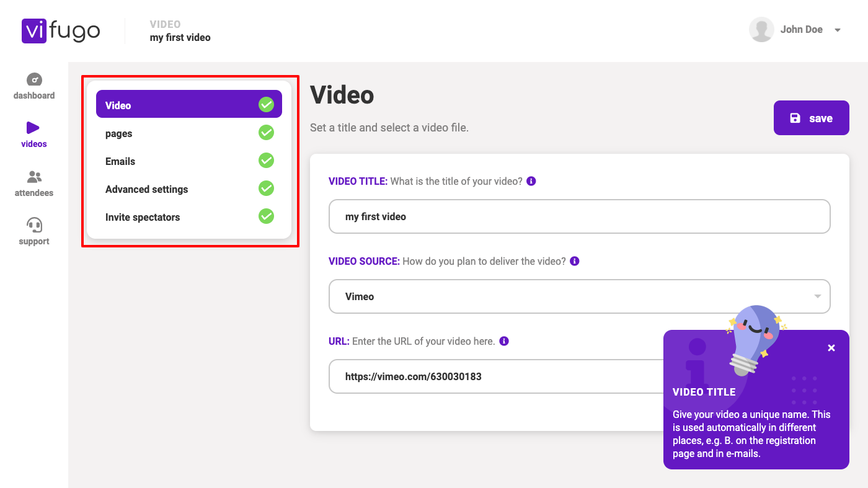This screenshot has width=868, height=488.
Task: Focus the video title input field
Action: point(579,216)
